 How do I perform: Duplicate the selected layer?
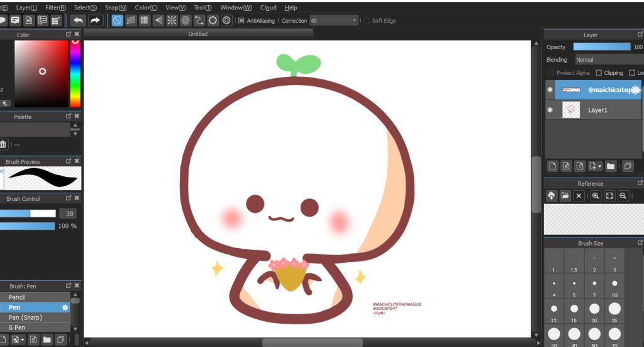[x=628, y=166]
